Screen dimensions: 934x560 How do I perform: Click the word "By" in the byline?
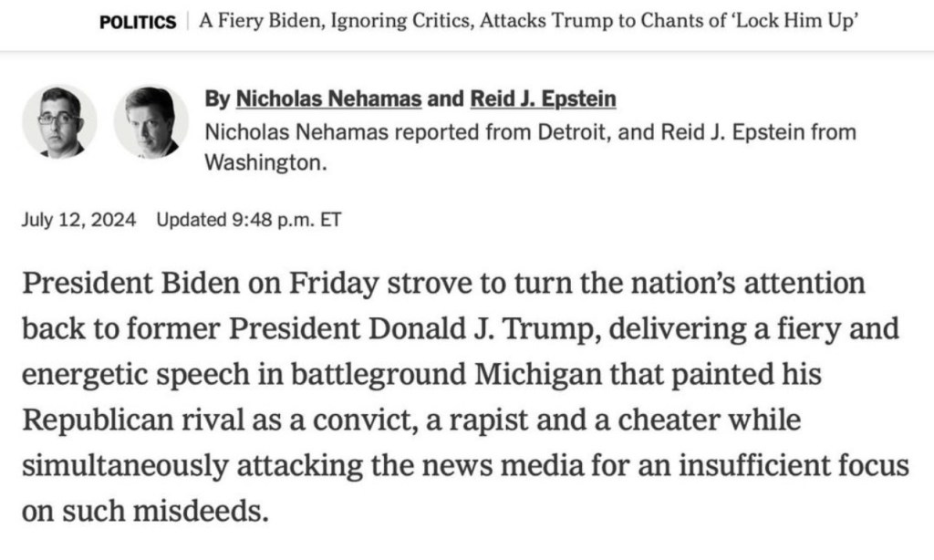(x=217, y=99)
